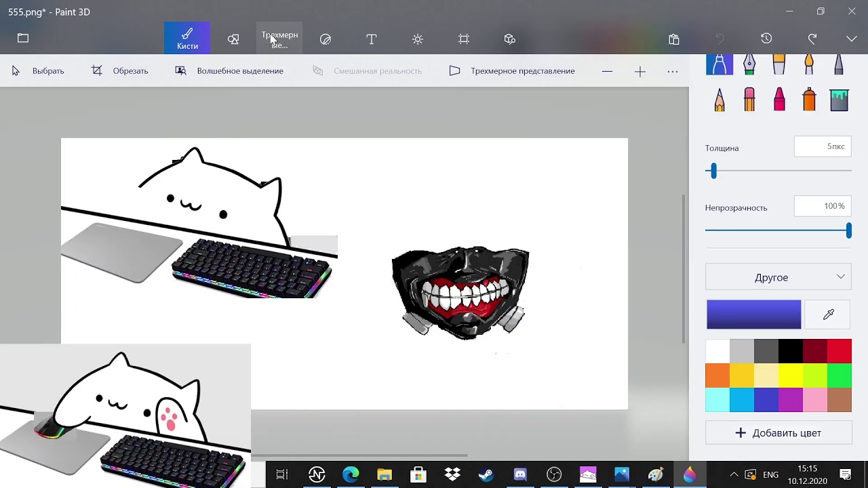Click the Redo arrow
Viewport: 868px width, 488px height.
click(x=812, y=39)
